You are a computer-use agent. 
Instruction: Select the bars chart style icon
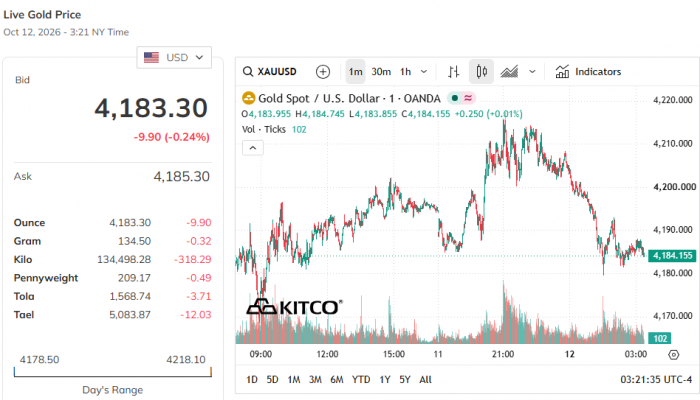[454, 71]
